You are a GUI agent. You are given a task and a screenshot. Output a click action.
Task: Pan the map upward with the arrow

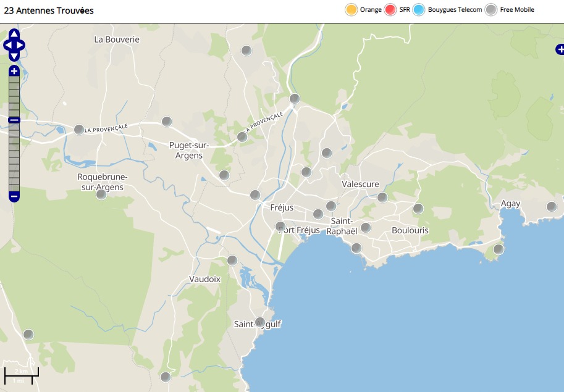coord(14,34)
